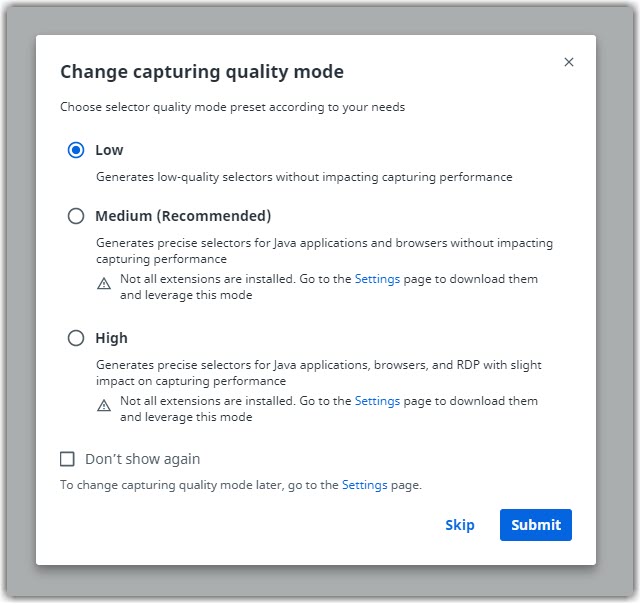
Task: Choose the Medium (Recommended) radio button
Action: (76, 216)
